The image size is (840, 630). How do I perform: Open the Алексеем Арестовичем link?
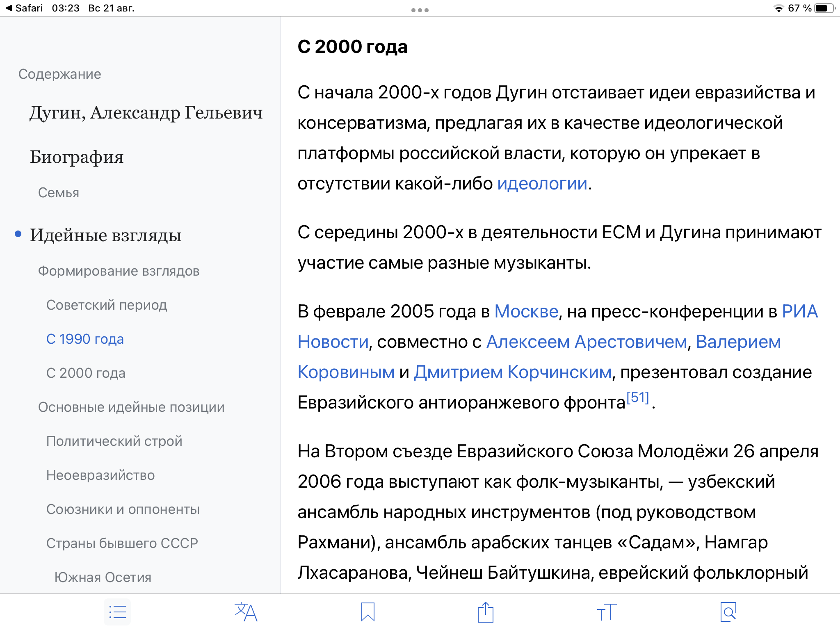(587, 342)
